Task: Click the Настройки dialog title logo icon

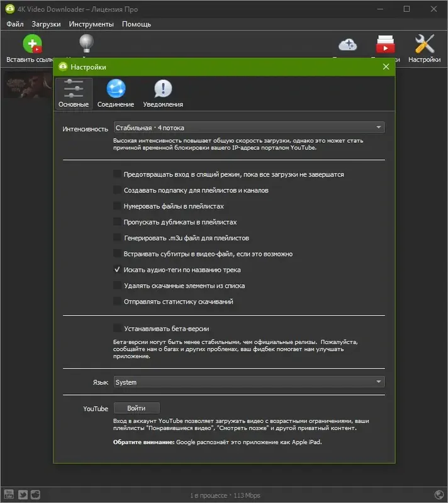Action: [63, 67]
